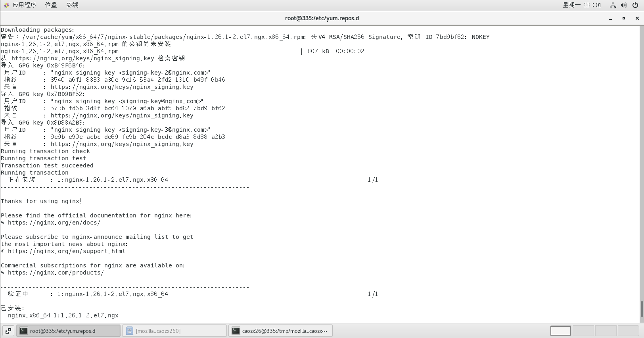This screenshot has height=338, width=644.
Task: Click the https://nginx.org/en/support.html URL text
Action: 67,251
